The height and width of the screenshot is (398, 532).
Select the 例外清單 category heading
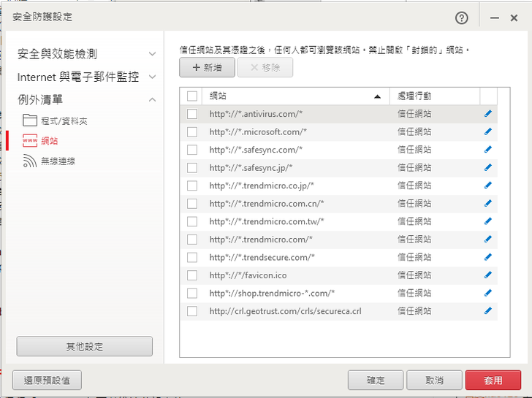click(40, 99)
